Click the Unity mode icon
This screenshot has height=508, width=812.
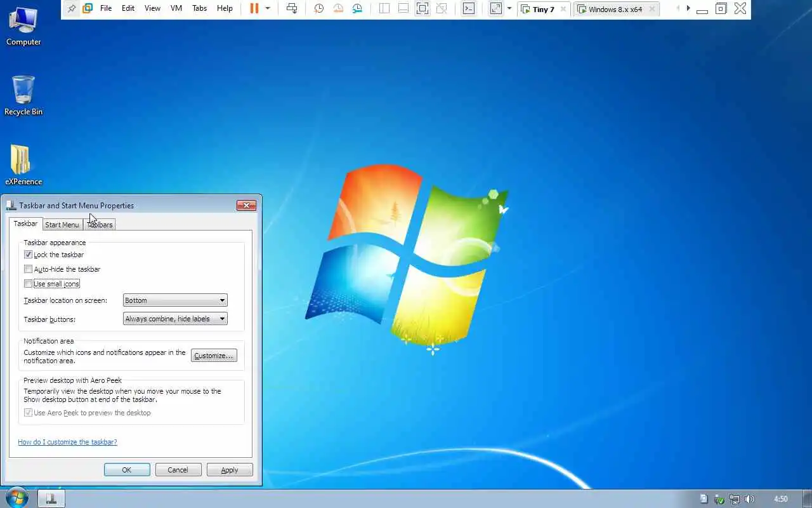click(442, 8)
